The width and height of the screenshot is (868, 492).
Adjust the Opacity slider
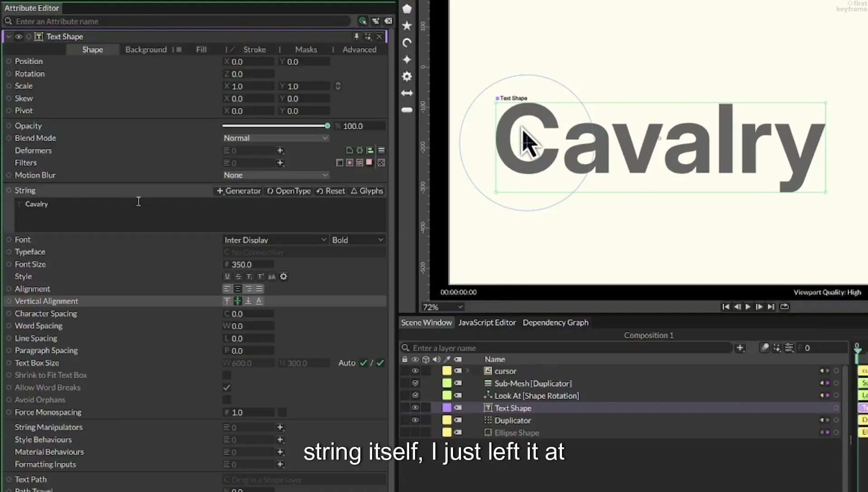[276, 126]
